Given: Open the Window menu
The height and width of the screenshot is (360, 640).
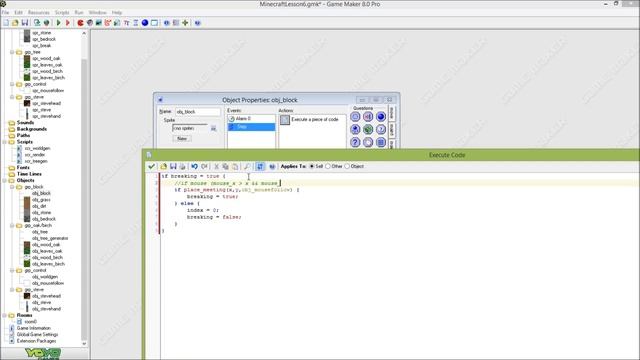Looking at the screenshot, I should click(x=98, y=13).
